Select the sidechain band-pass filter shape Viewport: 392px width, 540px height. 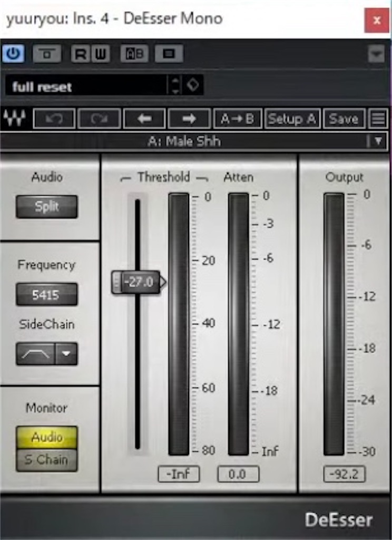(x=35, y=354)
